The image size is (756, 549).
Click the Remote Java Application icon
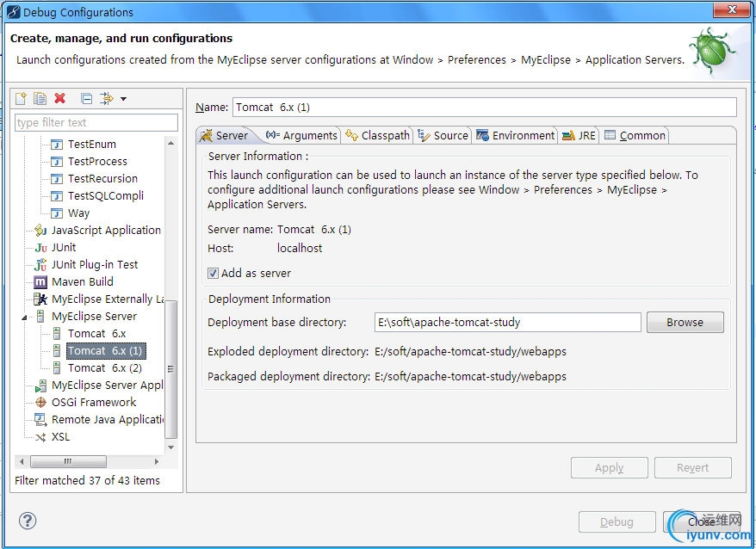click(x=40, y=420)
